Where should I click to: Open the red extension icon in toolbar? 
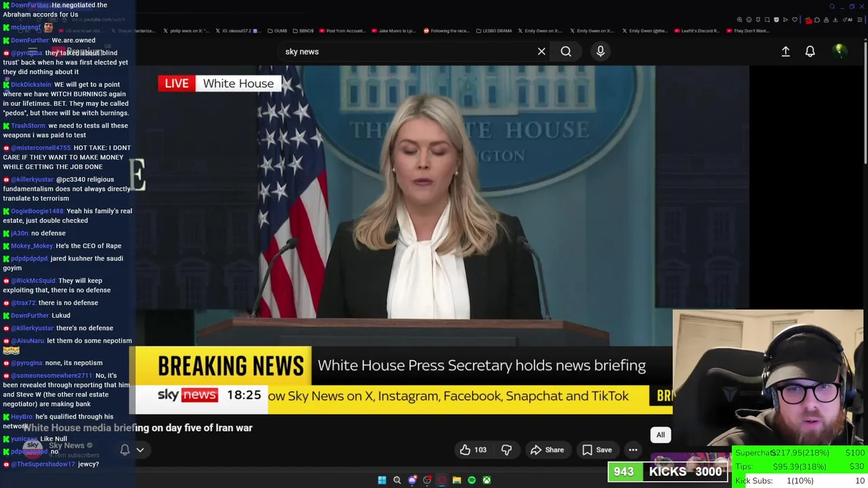click(x=808, y=20)
